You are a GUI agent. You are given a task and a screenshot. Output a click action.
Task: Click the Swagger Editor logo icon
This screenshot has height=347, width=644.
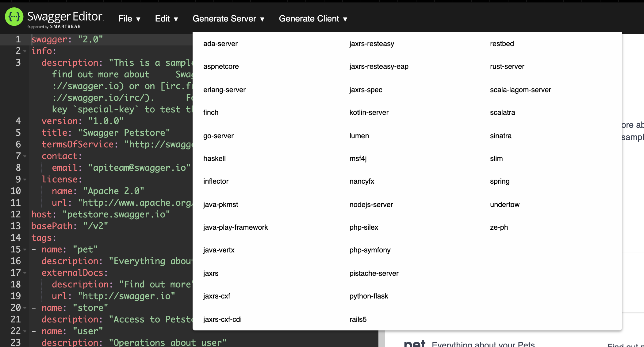pyautogui.click(x=14, y=17)
